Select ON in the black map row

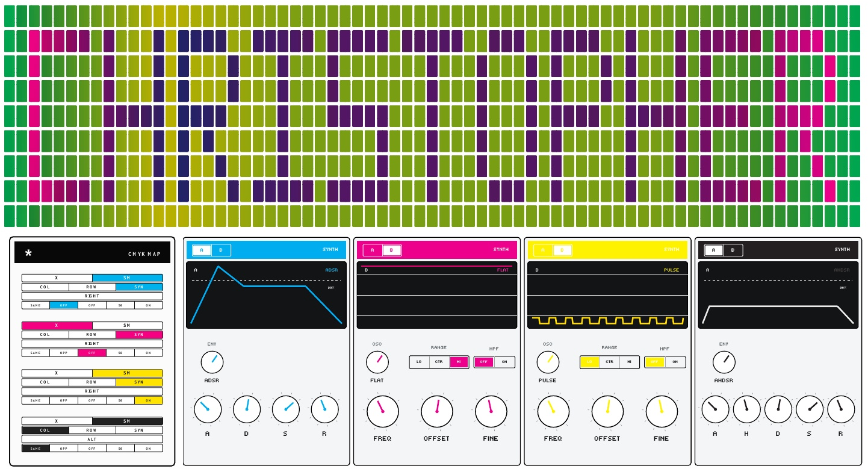[149, 449]
